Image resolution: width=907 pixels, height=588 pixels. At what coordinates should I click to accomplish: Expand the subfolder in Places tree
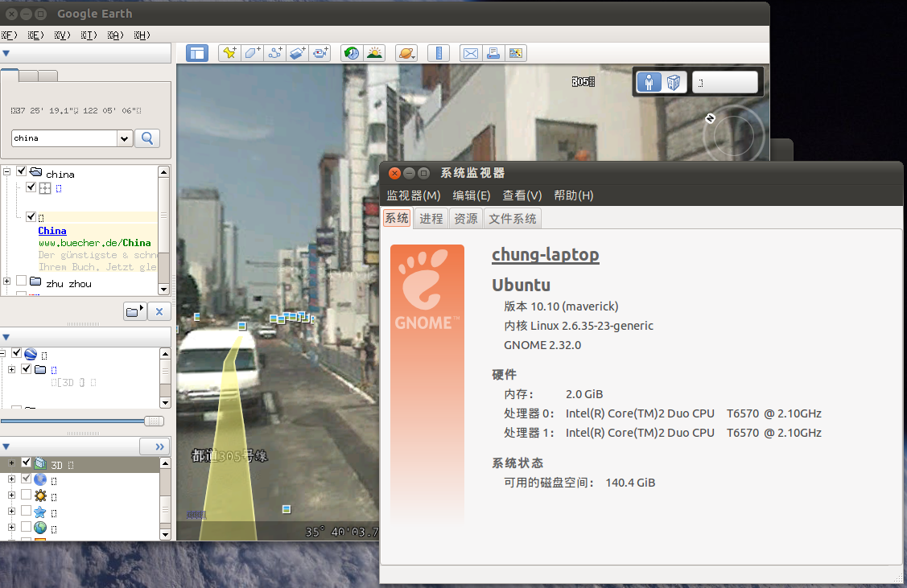coord(11,369)
